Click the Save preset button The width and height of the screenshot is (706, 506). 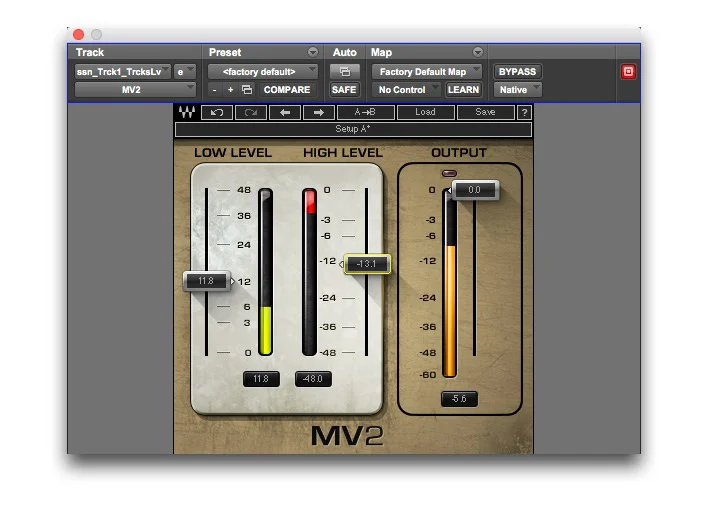[x=485, y=112]
